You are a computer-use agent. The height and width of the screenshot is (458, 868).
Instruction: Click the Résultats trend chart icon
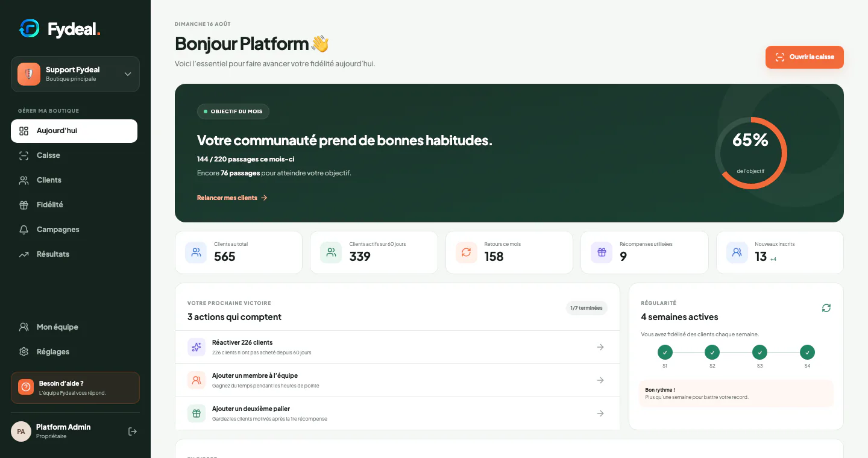point(24,254)
